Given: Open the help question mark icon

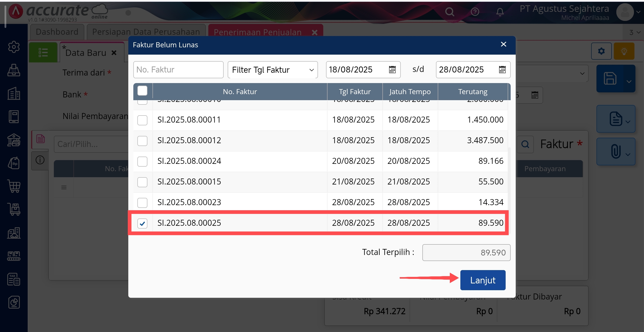Looking at the screenshot, I should click(x=475, y=12).
